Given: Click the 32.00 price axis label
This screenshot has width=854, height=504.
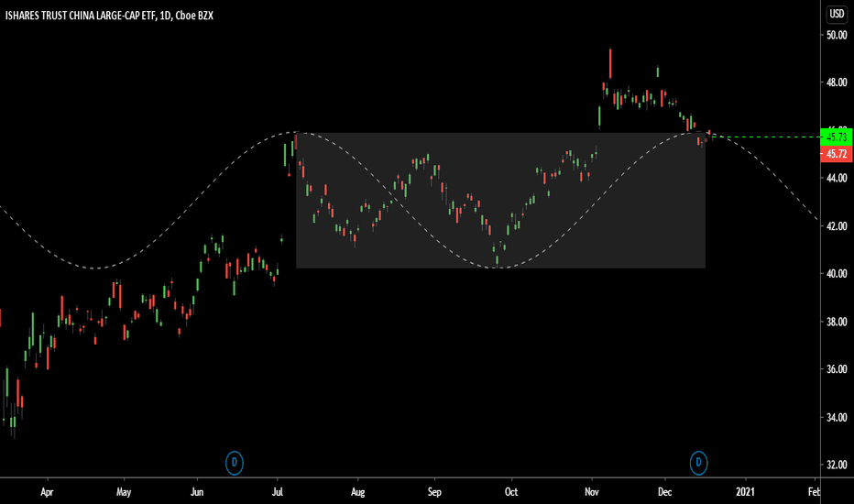Looking at the screenshot, I should (x=837, y=465).
